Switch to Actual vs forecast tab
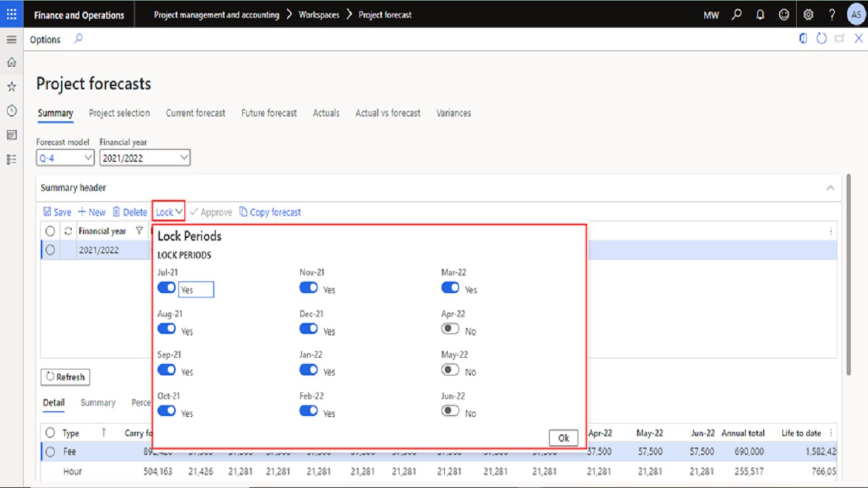 point(388,113)
